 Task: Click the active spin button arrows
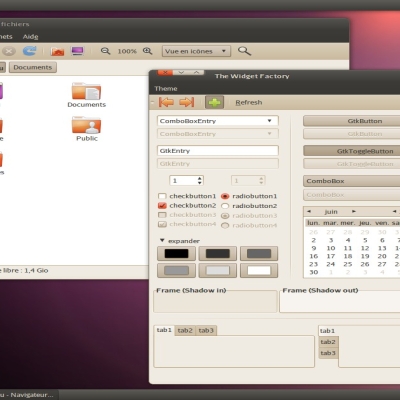pyautogui.click(x=199, y=180)
